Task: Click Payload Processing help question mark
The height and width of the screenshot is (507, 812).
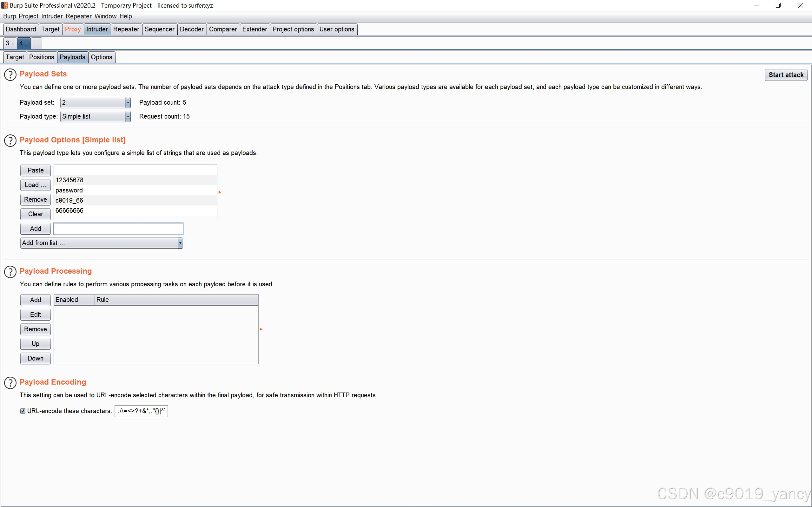Action: tap(10, 272)
